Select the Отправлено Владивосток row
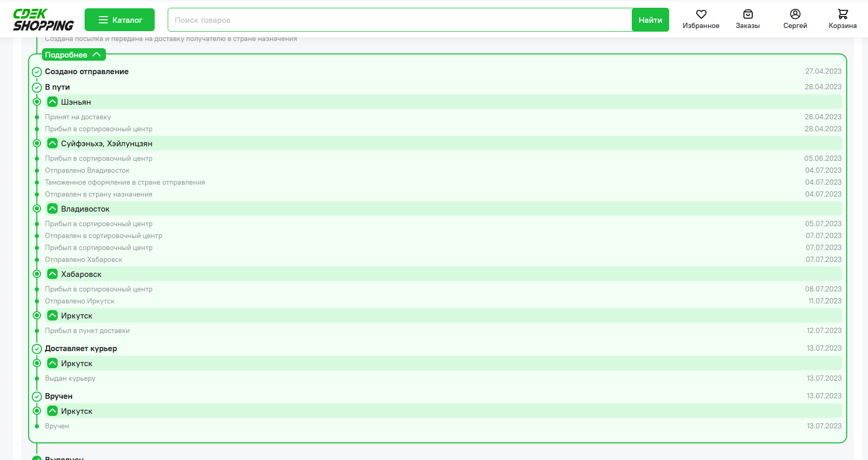Image resolution: width=868 pixels, height=460 pixels. click(443, 170)
